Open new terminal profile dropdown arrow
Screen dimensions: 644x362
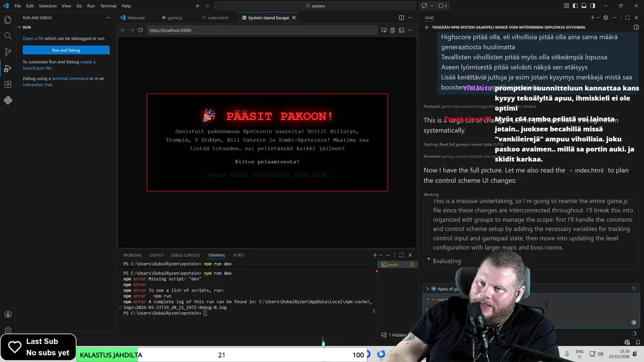tap(380, 255)
